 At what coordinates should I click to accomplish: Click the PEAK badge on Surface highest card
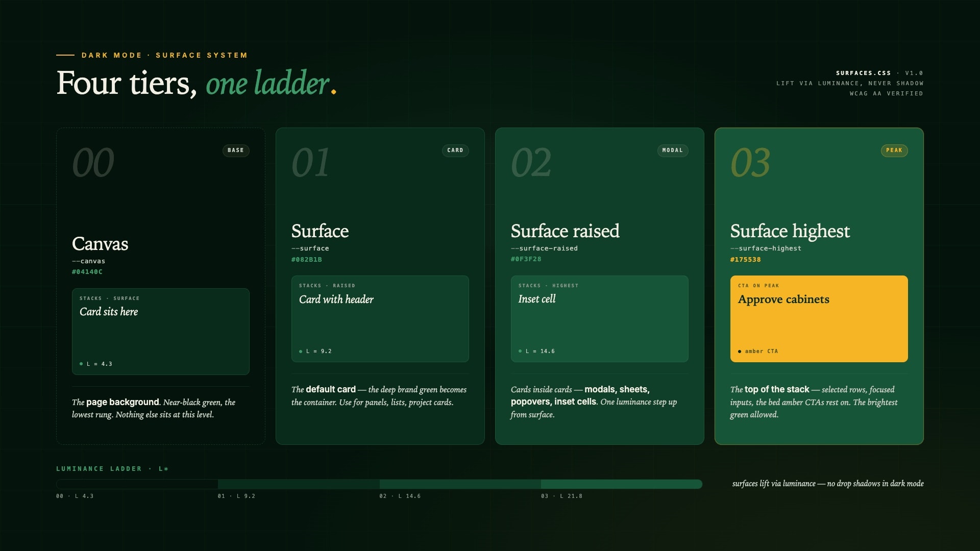894,151
